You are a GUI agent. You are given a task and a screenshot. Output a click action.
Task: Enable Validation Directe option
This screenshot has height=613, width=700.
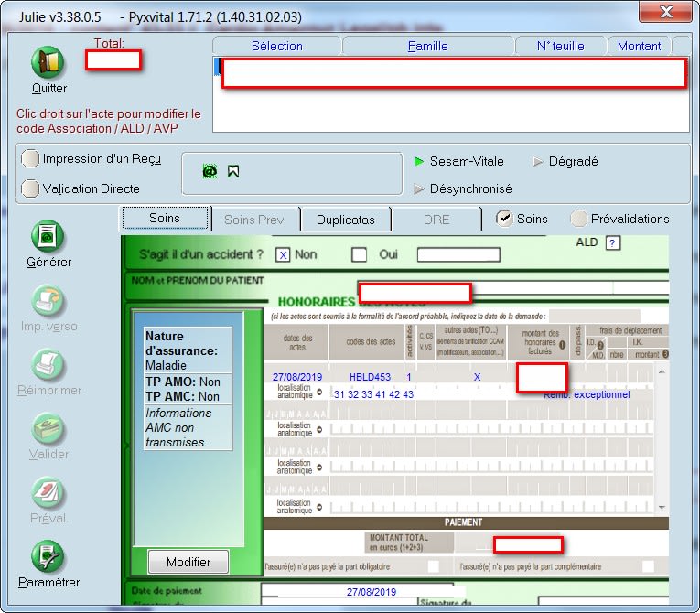click(x=30, y=188)
